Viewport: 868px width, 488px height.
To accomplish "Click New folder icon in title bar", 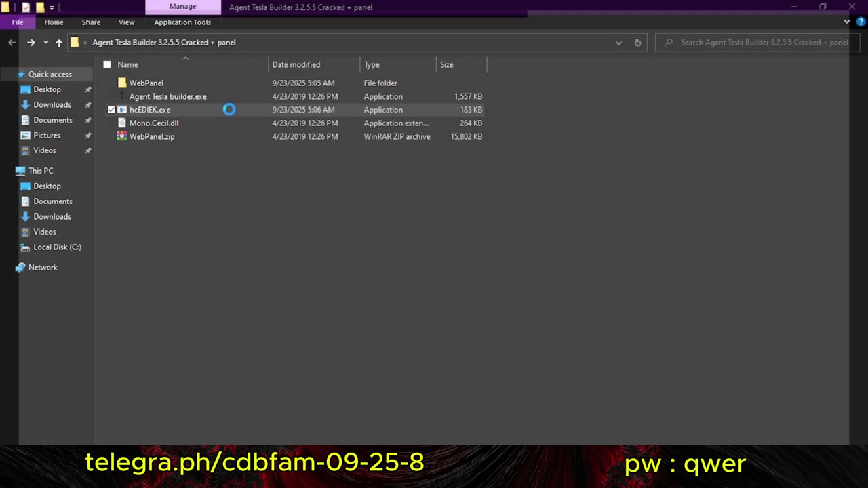I will pyautogui.click(x=40, y=7).
